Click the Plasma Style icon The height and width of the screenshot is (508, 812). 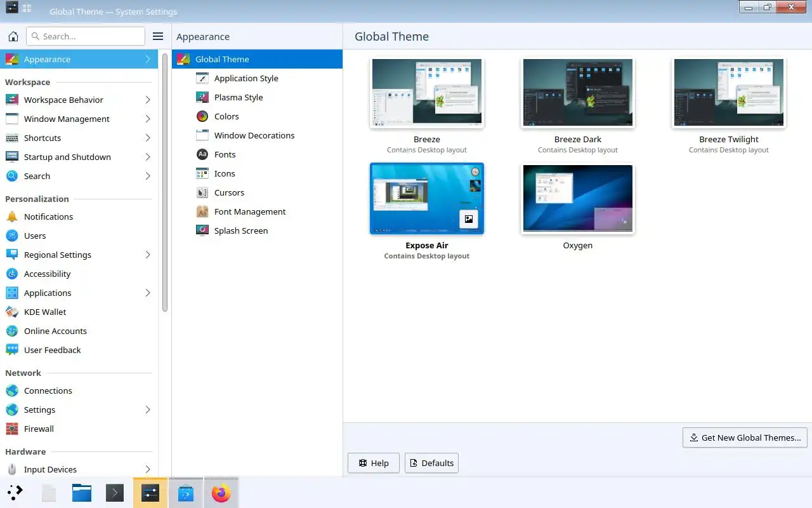(x=202, y=97)
